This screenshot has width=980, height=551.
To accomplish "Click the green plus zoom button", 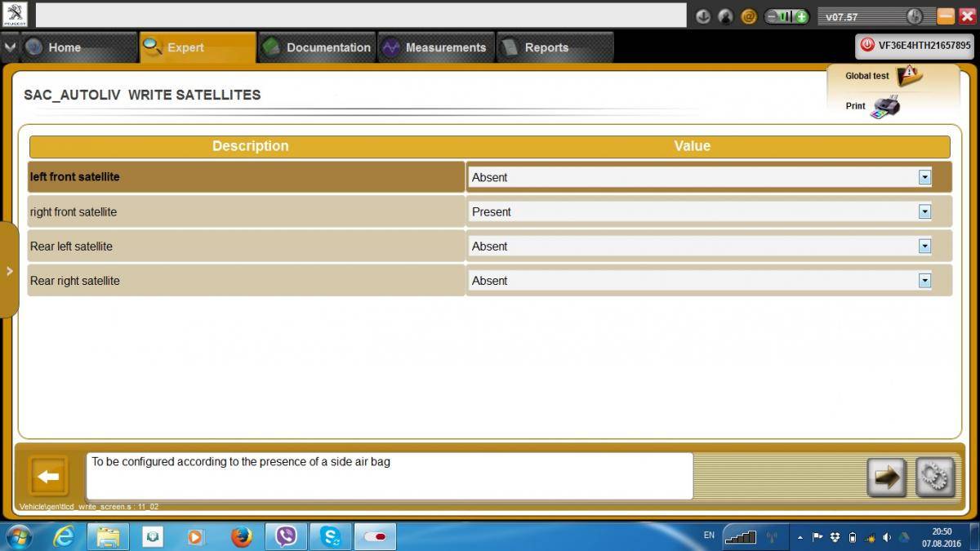I will (x=802, y=16).
